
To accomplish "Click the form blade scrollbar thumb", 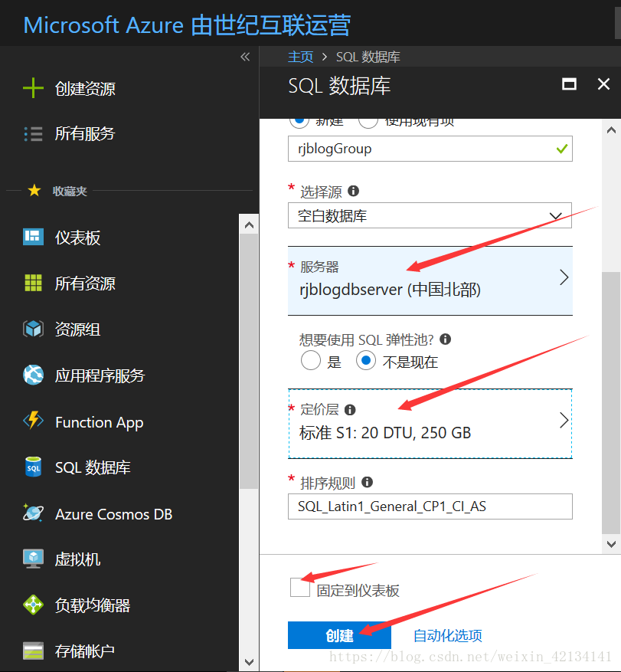I will tap(611, 403).
